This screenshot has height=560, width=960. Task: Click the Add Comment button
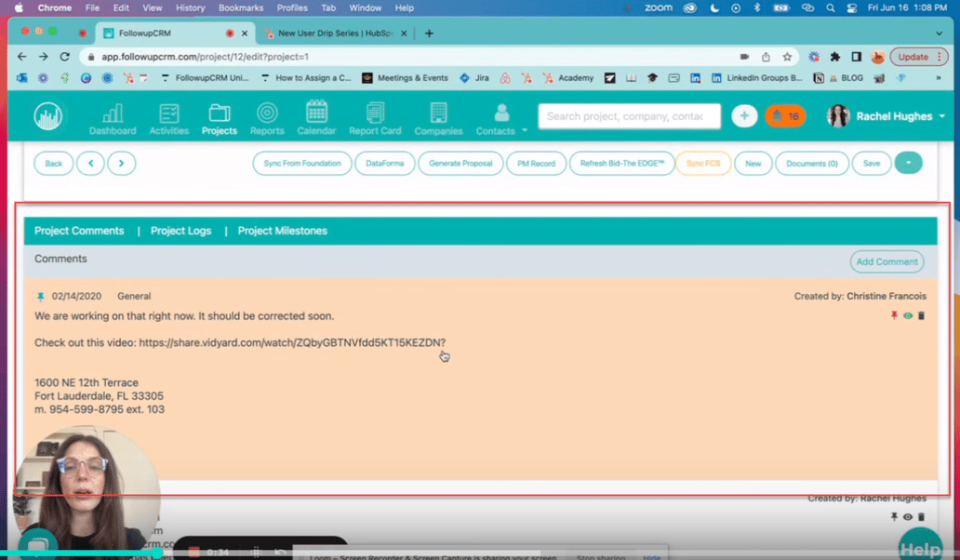pos(887,261)
